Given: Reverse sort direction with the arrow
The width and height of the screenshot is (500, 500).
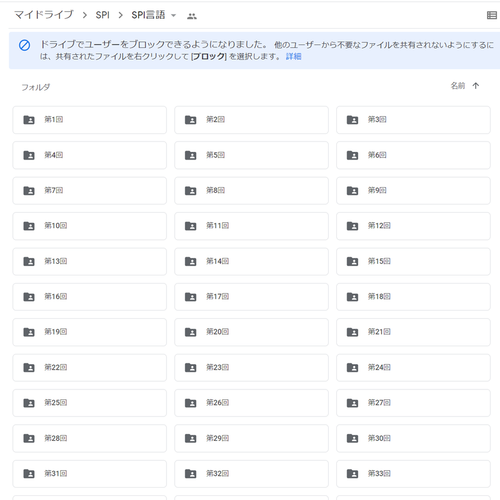Looking at the screenshot, I should point(476,86).
